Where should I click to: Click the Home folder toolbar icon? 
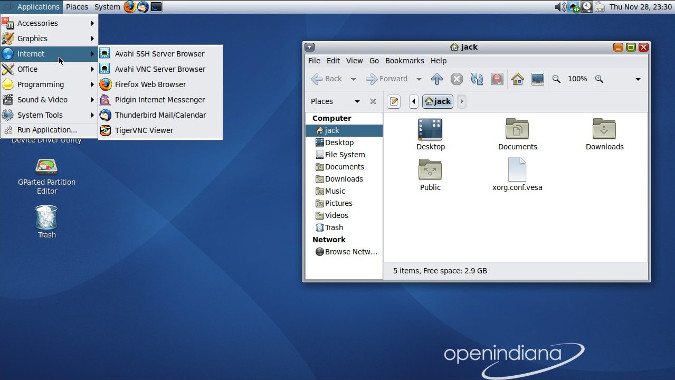tap(517, 79)
